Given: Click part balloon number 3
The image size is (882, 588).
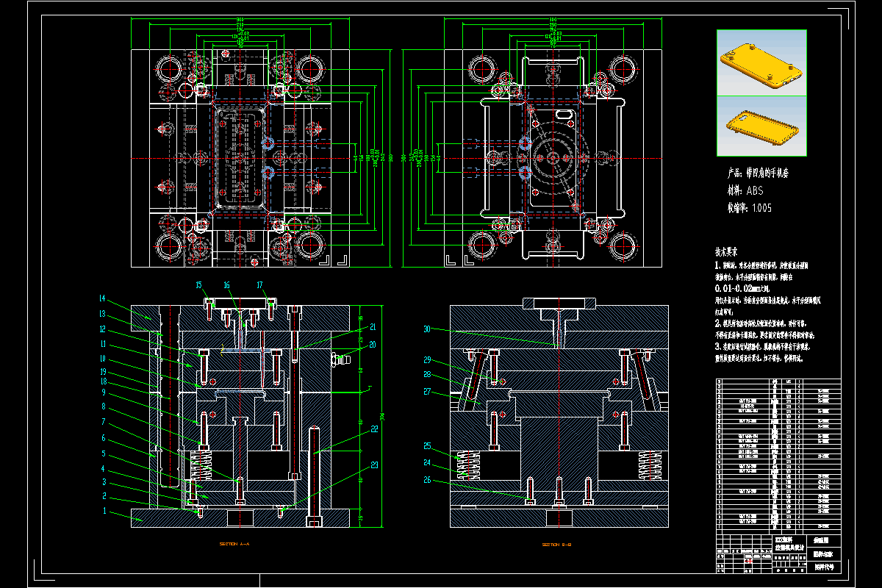Looking at the screenshot, I should pyautogui.click(x=104, y=482).
